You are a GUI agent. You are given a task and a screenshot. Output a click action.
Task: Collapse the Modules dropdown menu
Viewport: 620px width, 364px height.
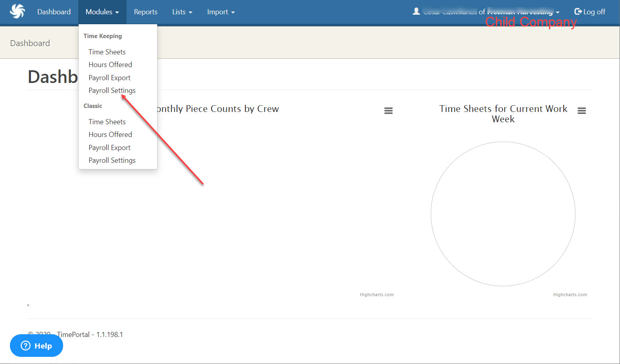[102, 12]
